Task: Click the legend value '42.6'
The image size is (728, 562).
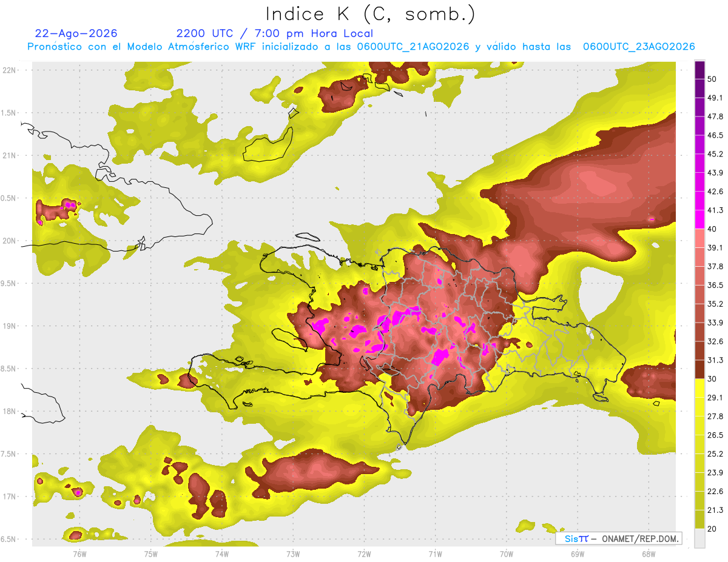Action: point(716,192)
